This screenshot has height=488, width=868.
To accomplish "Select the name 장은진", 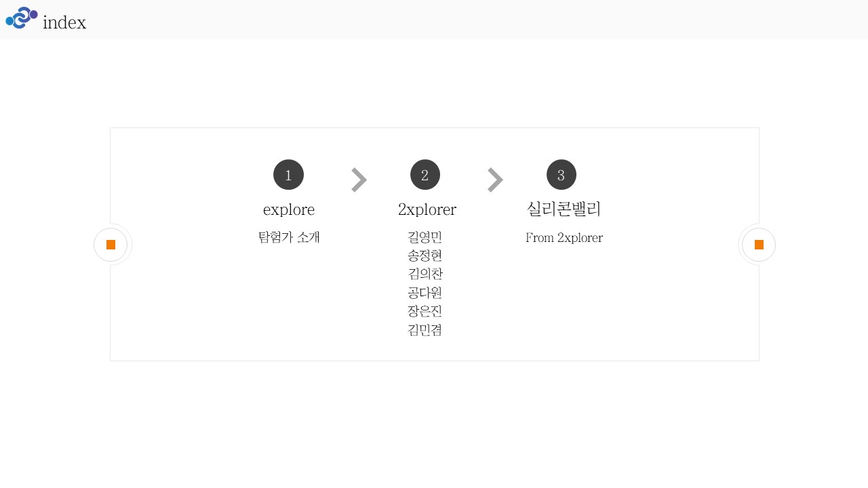I will tap(425, 311).
